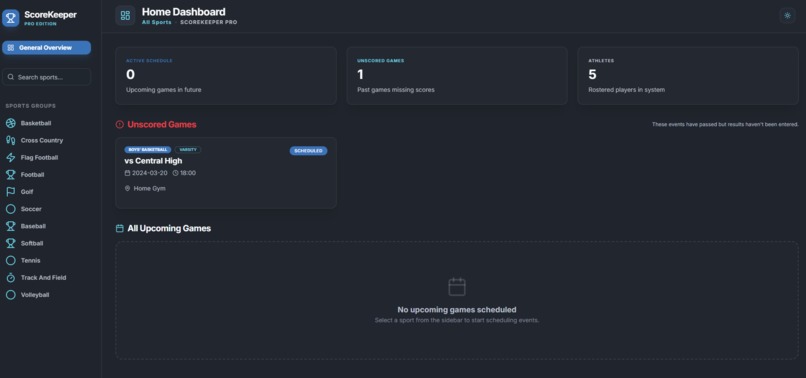Viewport: 806px width, 378px height.
Task: Click 'Upcoming games in future' text
Action: point(163,90)
